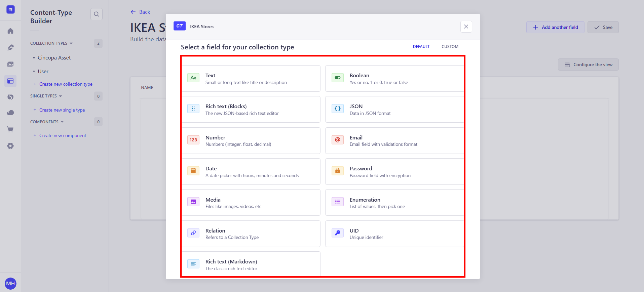This screenshot has width=644, height=292.
Task: Go Back using the Back link
Action: click(140, 12)
